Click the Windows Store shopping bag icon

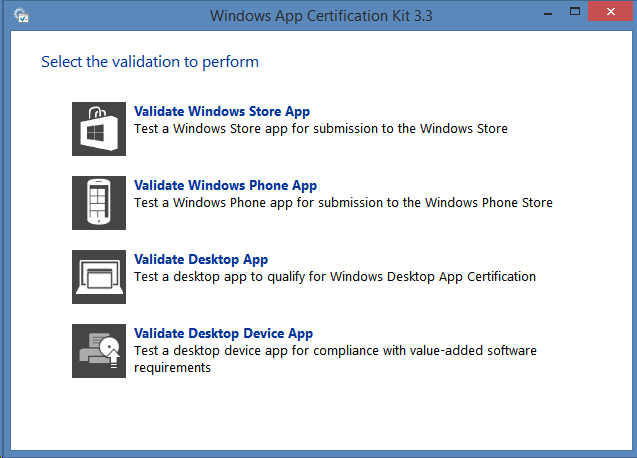(x=99, y=129)
